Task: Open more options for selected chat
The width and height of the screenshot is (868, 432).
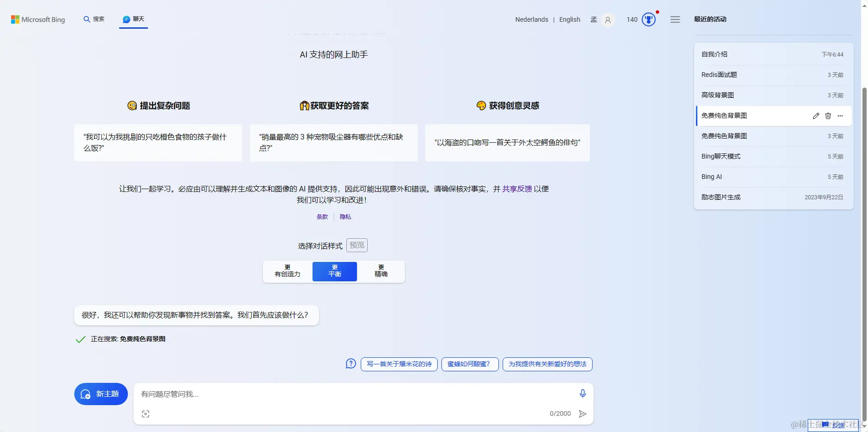Action: click(840, 116)
